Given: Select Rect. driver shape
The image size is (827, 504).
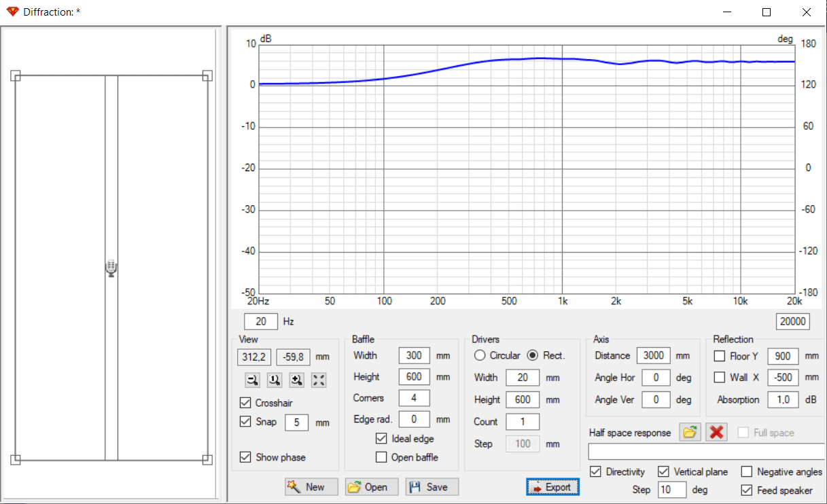Looking at the screenshot, I should pos(533,355).
